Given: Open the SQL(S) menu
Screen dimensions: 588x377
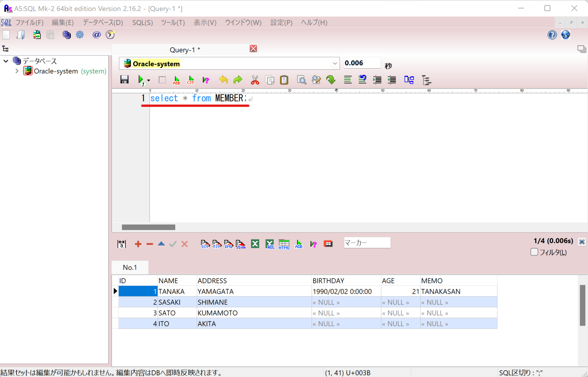Looking at the screenshot, I should (142, 23).
